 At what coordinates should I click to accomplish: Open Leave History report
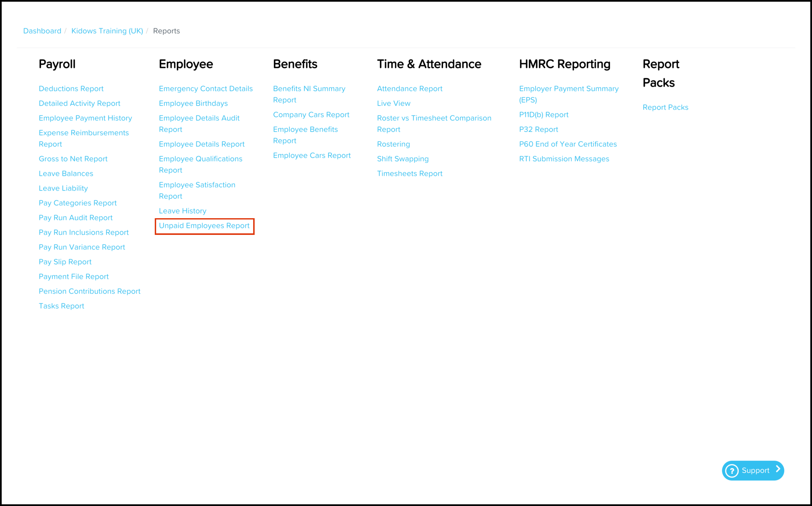tap(183, 211)
